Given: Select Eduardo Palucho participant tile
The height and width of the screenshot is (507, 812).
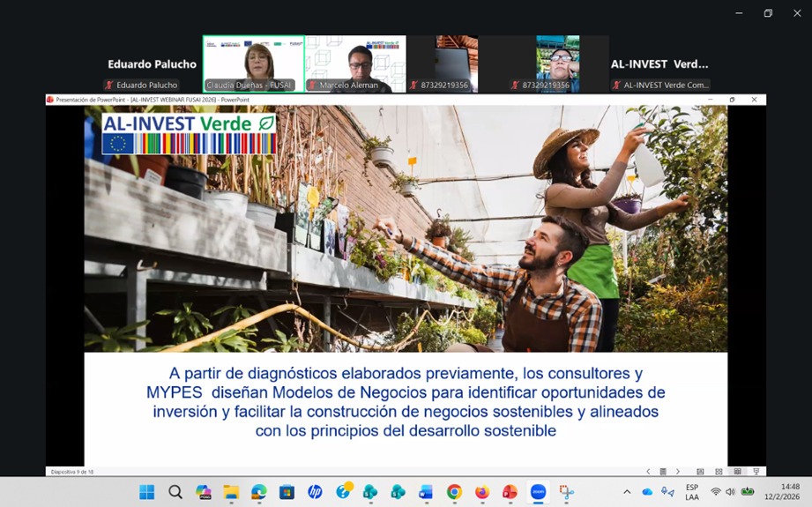Looking at the screenshot, I should click(152, 64).
